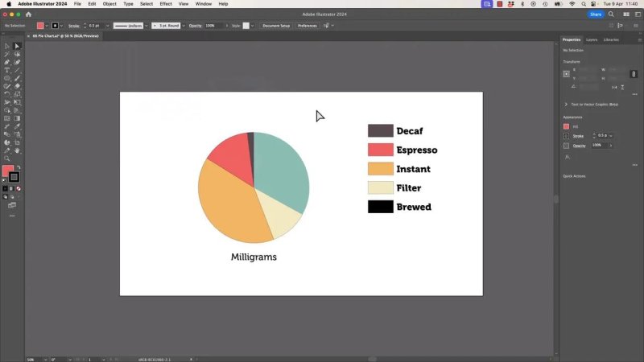Set paint mode to Color

point(6,189)
